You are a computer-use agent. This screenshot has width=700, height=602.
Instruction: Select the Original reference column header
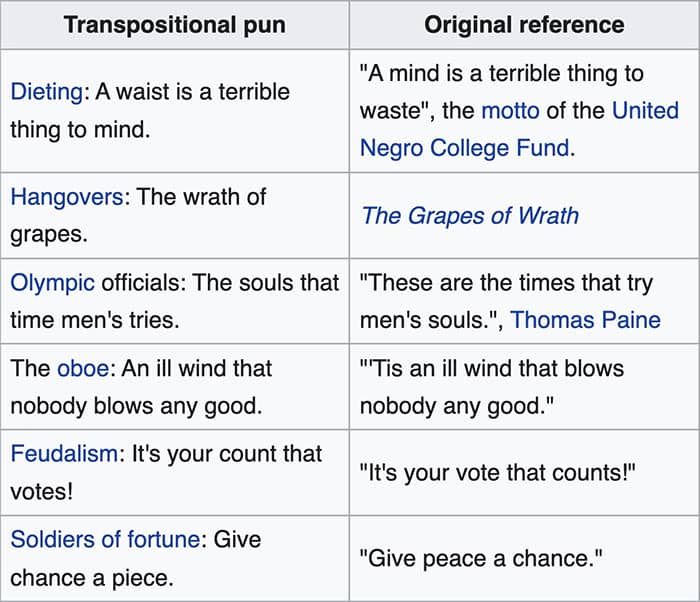point(524,25)
